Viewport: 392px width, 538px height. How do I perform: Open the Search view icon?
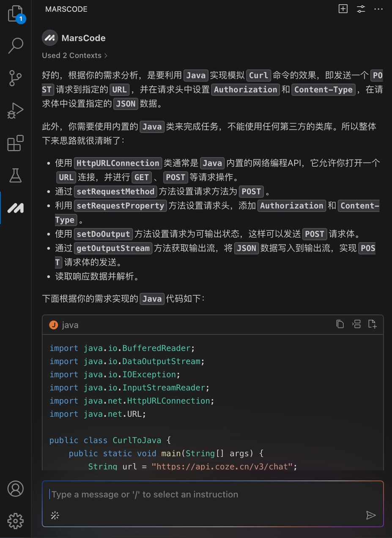[16, 46]
